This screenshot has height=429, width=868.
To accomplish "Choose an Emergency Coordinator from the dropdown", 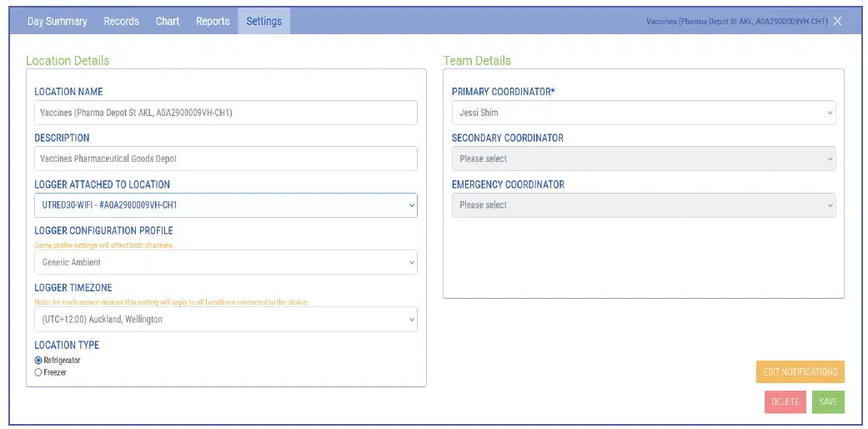I will pos(643,204).
